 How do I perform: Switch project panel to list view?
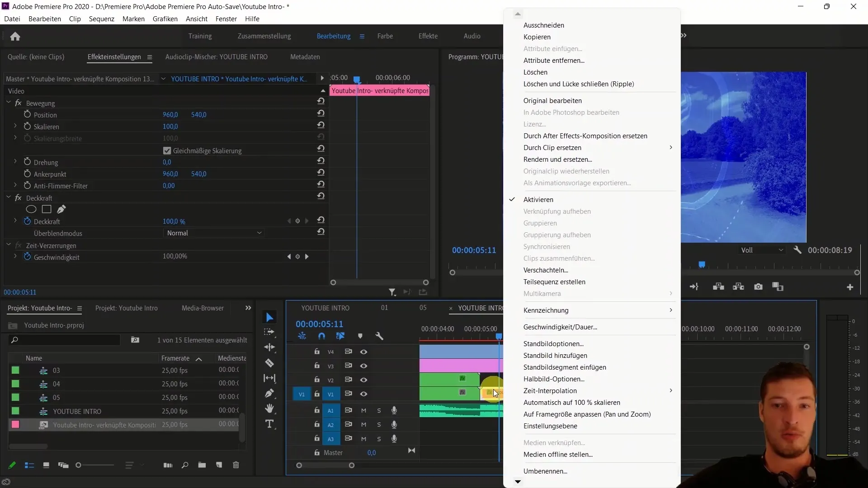click(29, 465)
